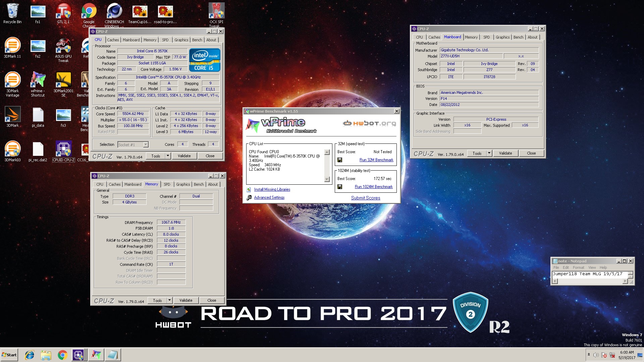
Task: Open the pi_data file icon
Action: 38,117
